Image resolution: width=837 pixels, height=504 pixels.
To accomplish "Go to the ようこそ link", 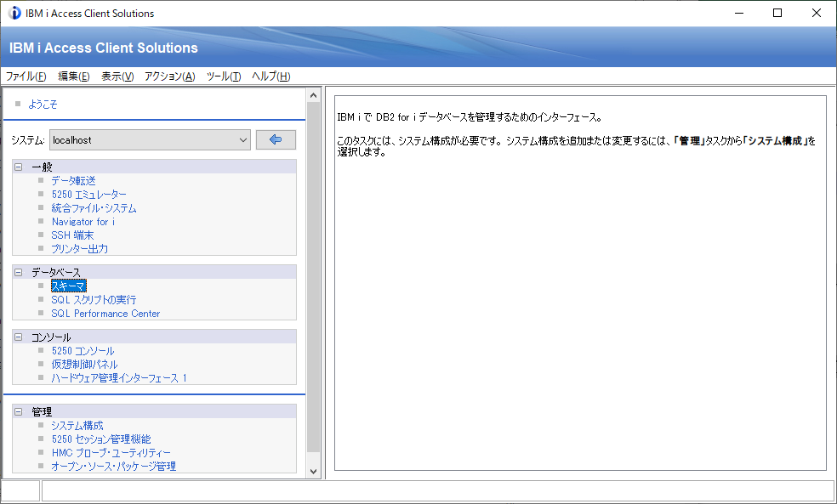I will 43,104.
